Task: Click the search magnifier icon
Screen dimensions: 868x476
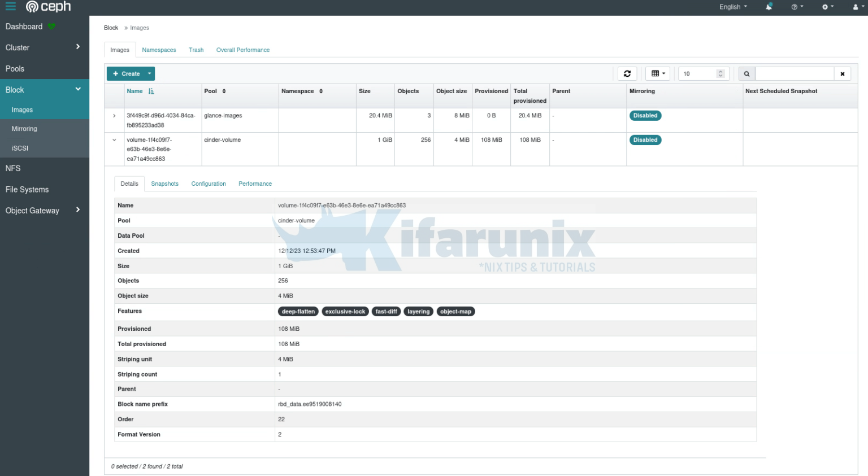Action: pyautogui.click(x=745, y=73)
